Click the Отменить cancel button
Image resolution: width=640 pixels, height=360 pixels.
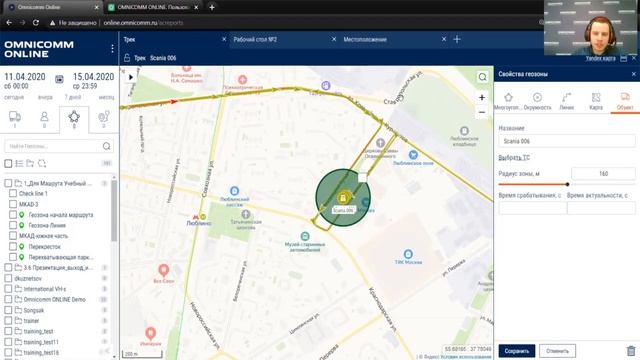(x=557, y=351)
